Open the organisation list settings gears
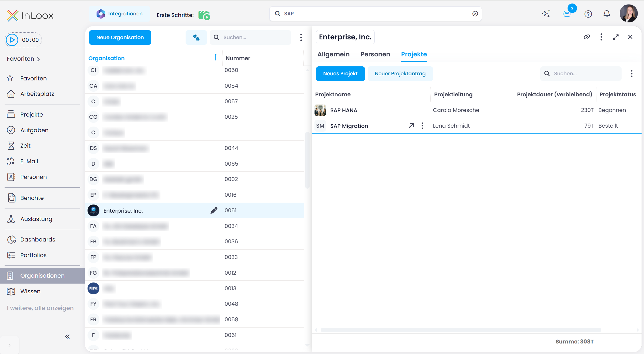Screen dimensions: 644x354 coord(196,38)
